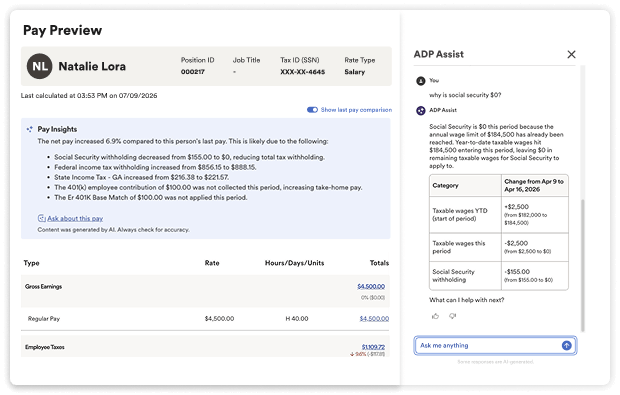Click the NL avatar for Natalie Lora
Image resolution: width=620 pixels, height=395 pixels.
(x=40, y=66)
